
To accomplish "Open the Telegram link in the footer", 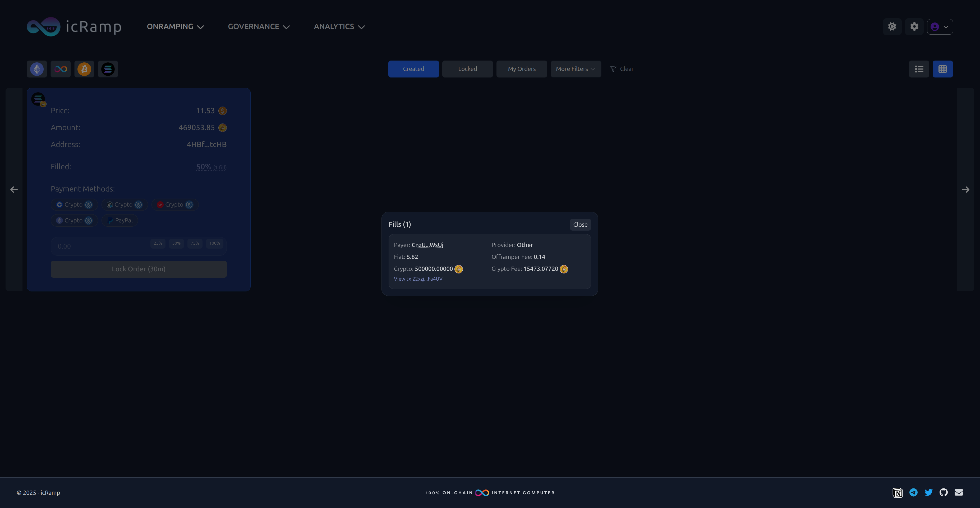I will (x=913, y=492).
